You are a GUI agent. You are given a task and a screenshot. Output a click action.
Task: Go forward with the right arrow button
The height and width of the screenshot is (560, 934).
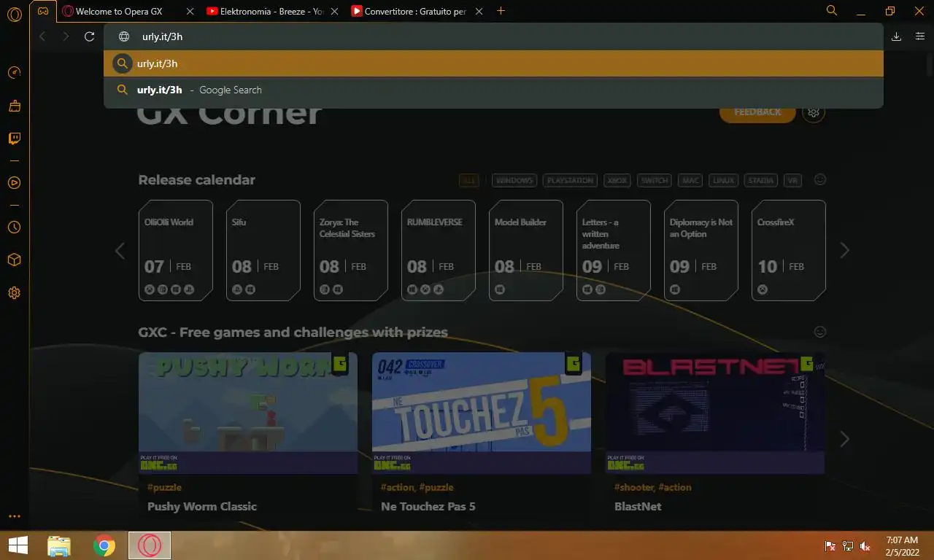tap(66, 36)
